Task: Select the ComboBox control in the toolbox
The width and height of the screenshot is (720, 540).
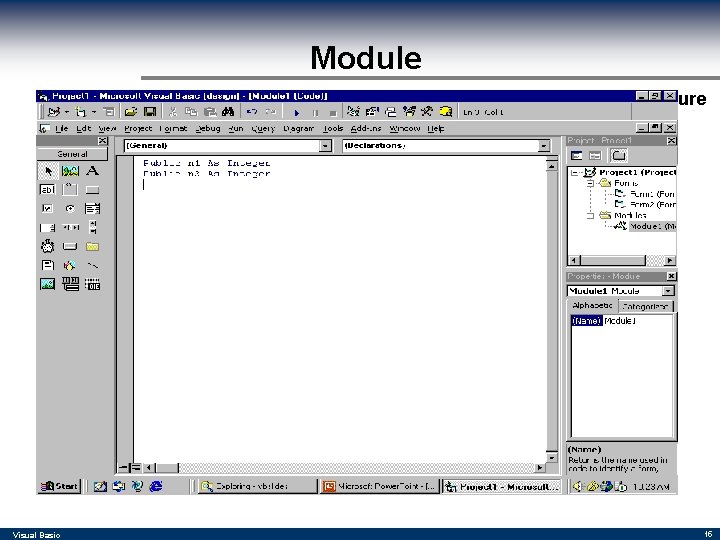Action: tap(92, 209)
